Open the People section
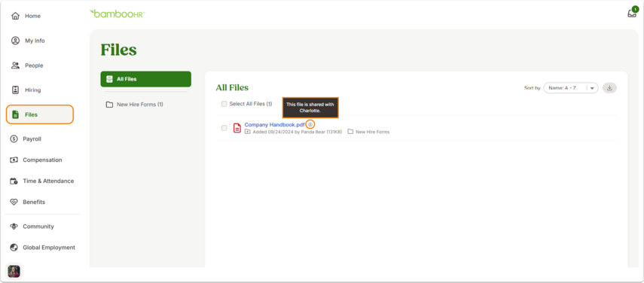 27,65
